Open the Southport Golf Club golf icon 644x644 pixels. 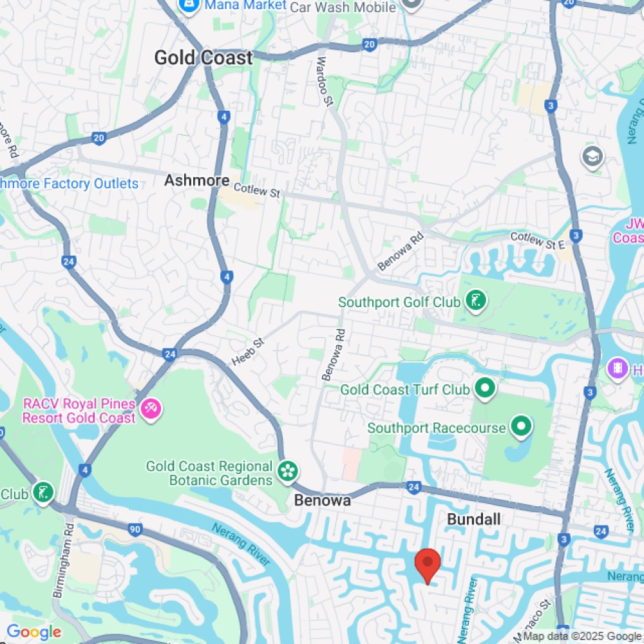[476, 301]
